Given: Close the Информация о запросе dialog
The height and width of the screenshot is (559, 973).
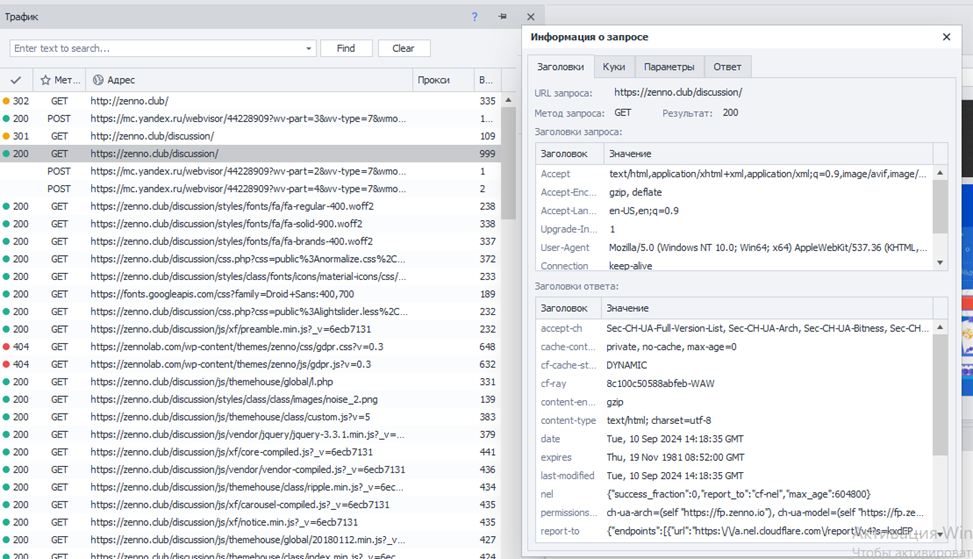Looking at the screenshot, I should (946, 37).
